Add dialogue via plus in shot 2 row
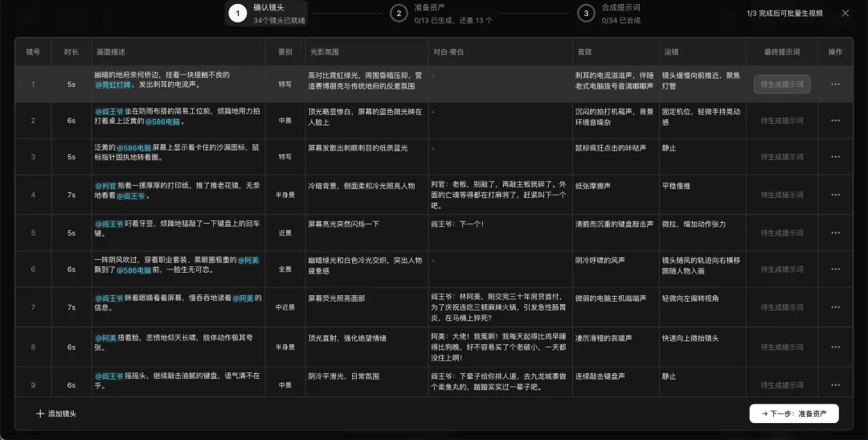 (435, 112)
